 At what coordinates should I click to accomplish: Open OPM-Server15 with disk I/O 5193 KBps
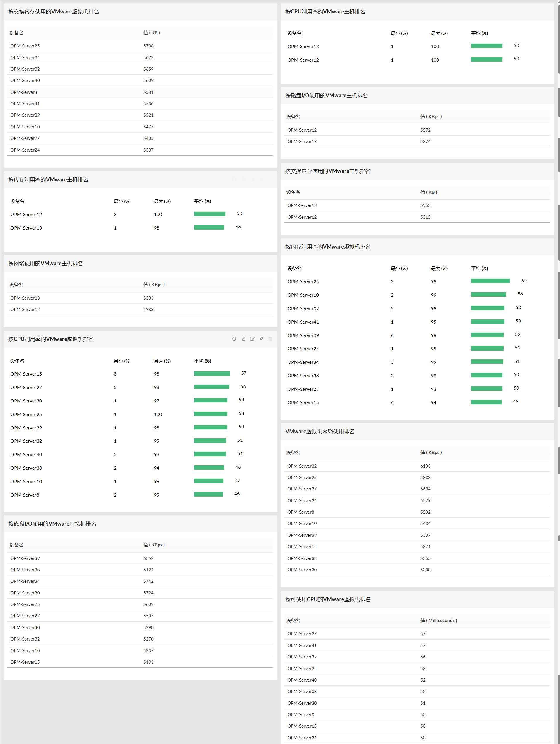25,662
